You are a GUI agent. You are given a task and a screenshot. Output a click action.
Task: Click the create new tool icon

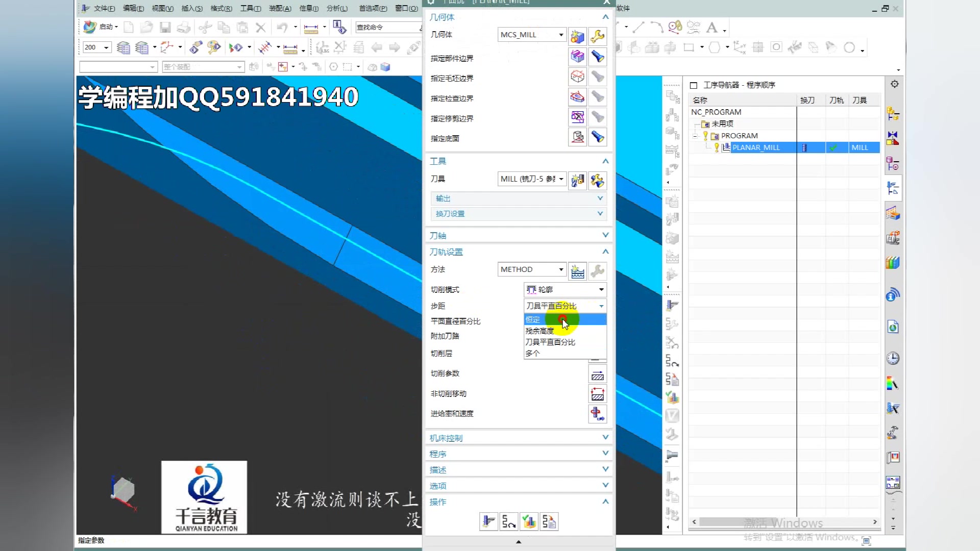(577, 180)
